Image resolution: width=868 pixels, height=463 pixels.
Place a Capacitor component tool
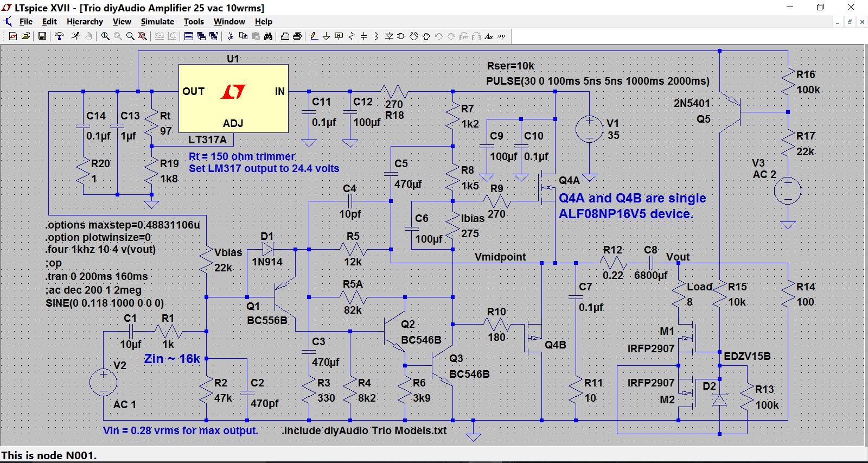pos(363,36)
